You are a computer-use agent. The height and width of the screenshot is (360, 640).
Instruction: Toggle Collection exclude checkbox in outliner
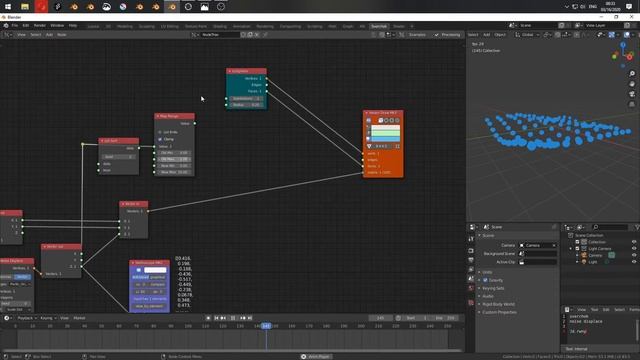pos(578,242)
